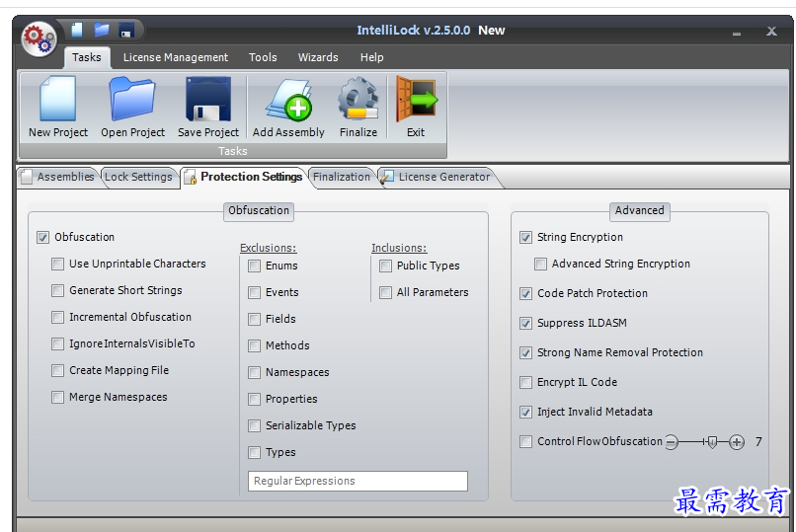The width and height of the screenshot is (796, 532).
Task: Switch to the Lock Settings tab
Action: tap(138, 177)
